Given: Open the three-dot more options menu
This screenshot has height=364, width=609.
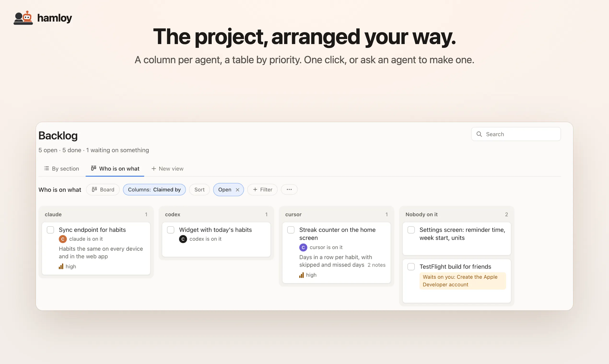Looking at the screenshot, I should tap(289, 189).
